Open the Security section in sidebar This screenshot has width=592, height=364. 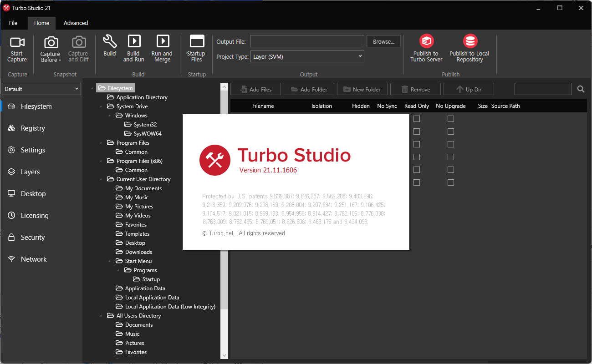41,238
